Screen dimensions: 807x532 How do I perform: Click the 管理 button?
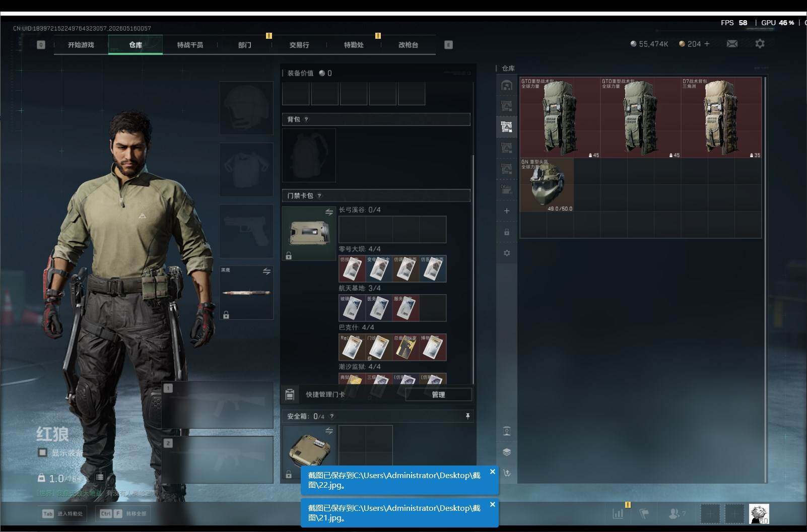pyautogui.click(x=438, y=394)
